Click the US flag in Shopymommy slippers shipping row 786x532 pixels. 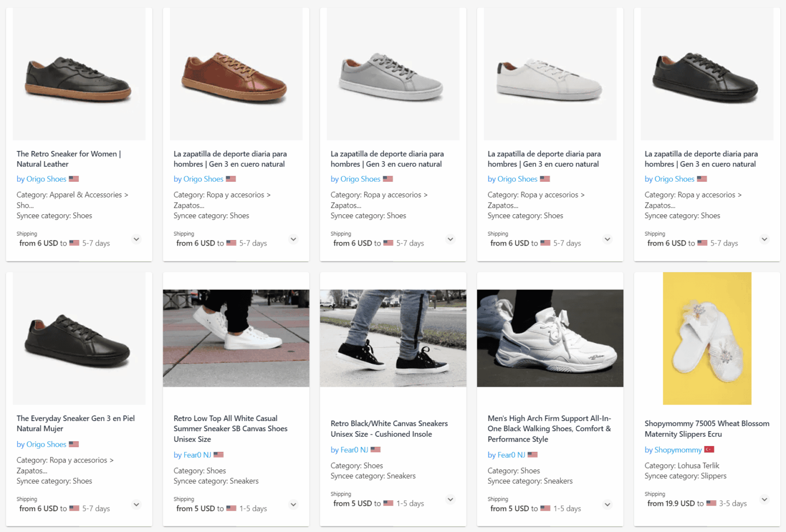[x=711, y=503]
